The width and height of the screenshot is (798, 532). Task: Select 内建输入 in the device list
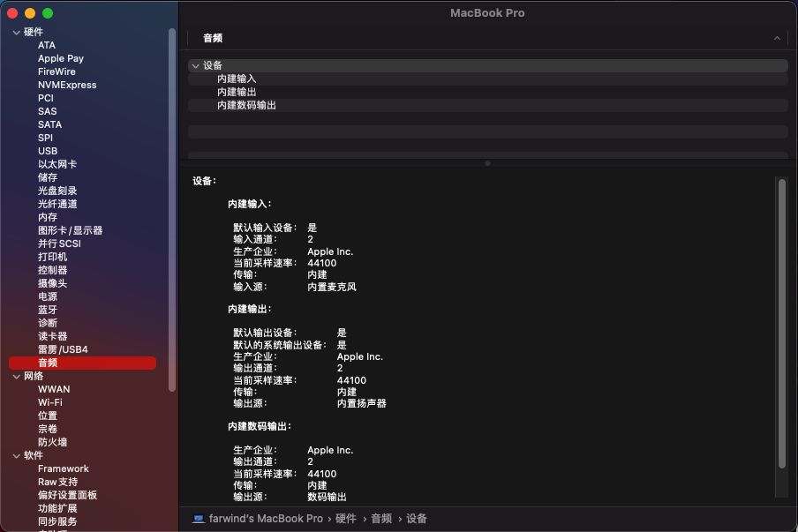237,79
